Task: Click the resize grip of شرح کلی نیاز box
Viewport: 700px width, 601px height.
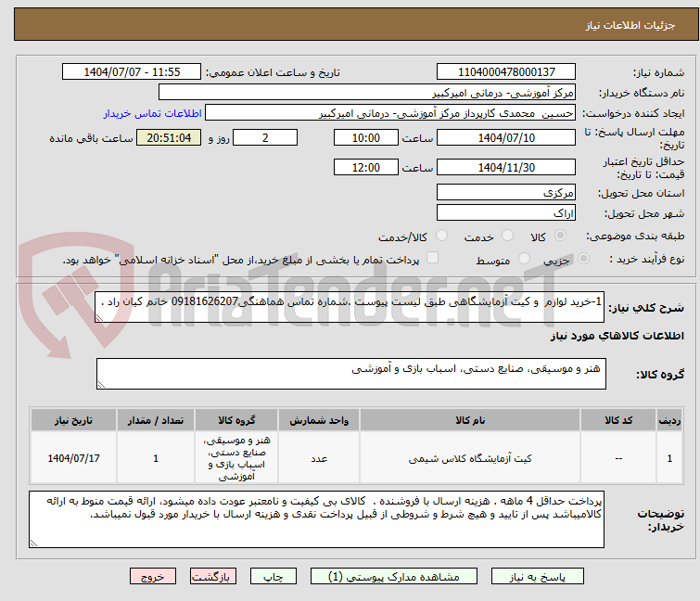Action: point(99,318)
